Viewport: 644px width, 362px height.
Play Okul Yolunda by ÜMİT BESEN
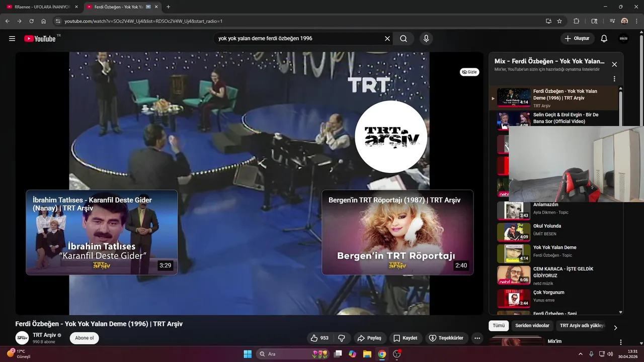553,232
